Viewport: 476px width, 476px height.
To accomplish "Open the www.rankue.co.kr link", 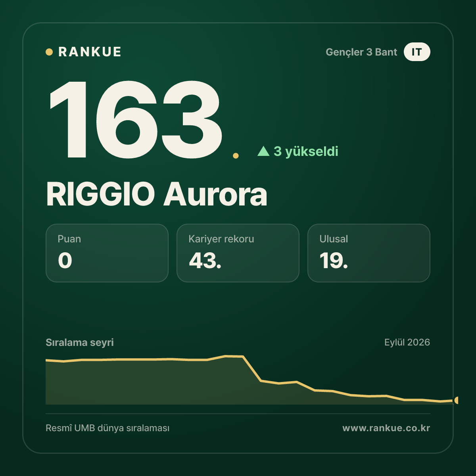I will click(x=386, y=428).
